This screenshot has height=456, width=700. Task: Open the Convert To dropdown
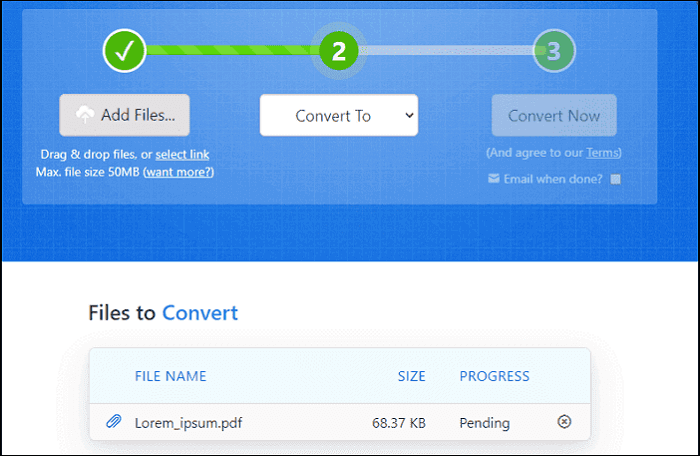click(x=339, y=116)
